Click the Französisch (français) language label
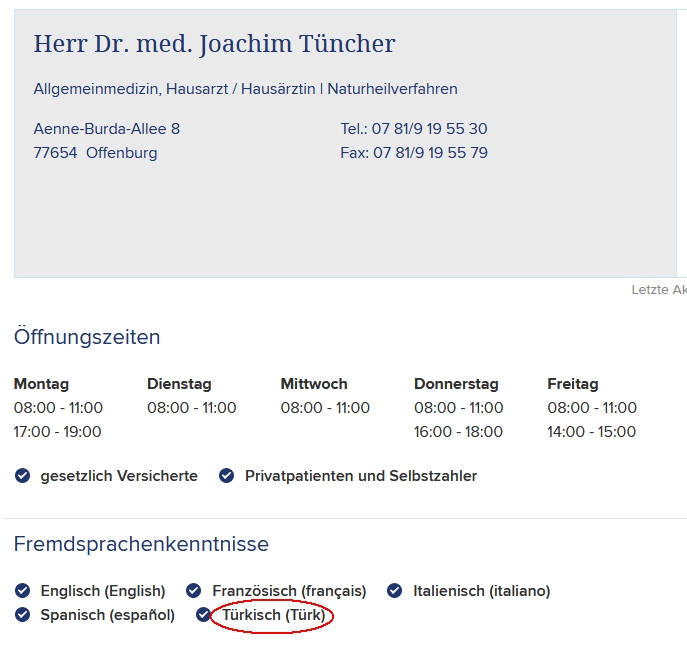Screen dimensions: 687x649 [x=289, y=591]
